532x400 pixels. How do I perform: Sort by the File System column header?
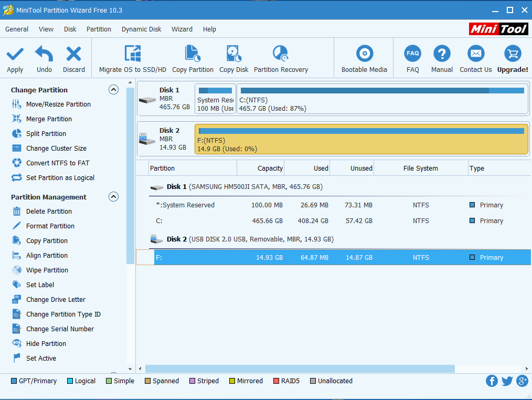coord(421,169)
